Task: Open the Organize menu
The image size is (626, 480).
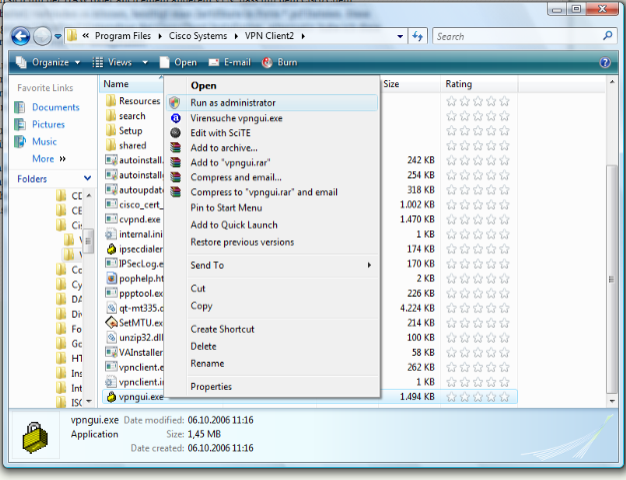Action: (48, 62)
